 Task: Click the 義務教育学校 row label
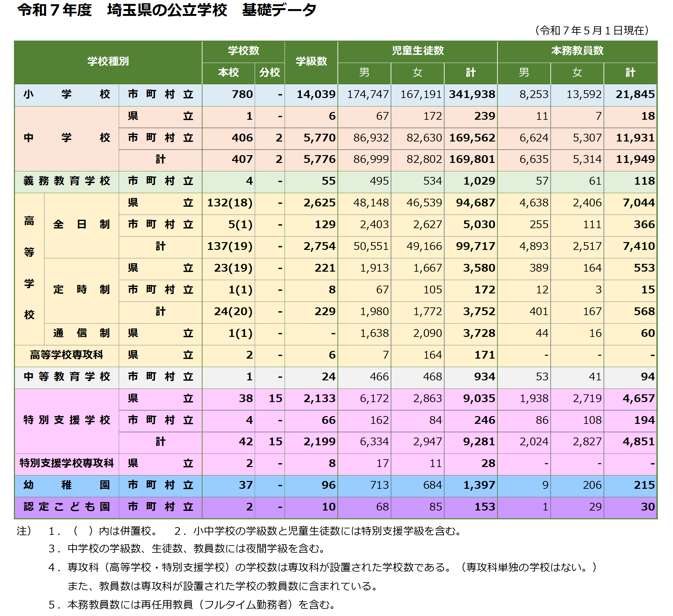[67, 181]
